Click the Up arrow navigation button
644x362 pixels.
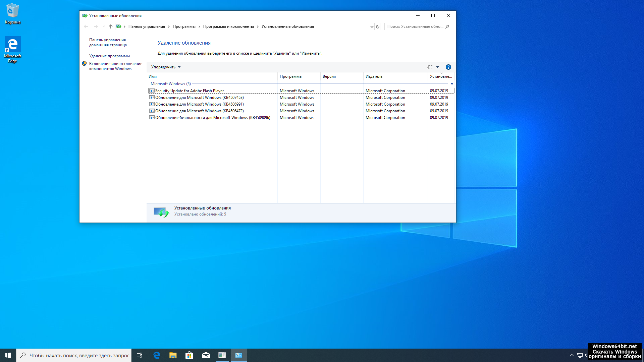point(111,26)
